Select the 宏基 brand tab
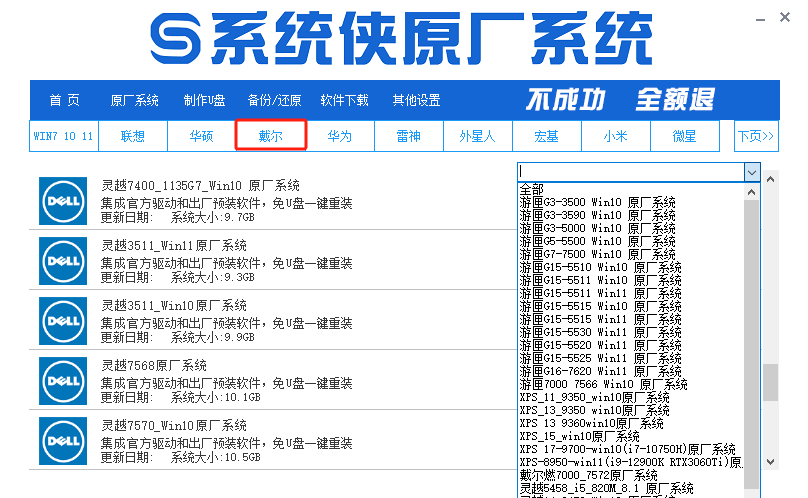Image resolution: width=808 pixels, height=498 pixels. (547, 136)
